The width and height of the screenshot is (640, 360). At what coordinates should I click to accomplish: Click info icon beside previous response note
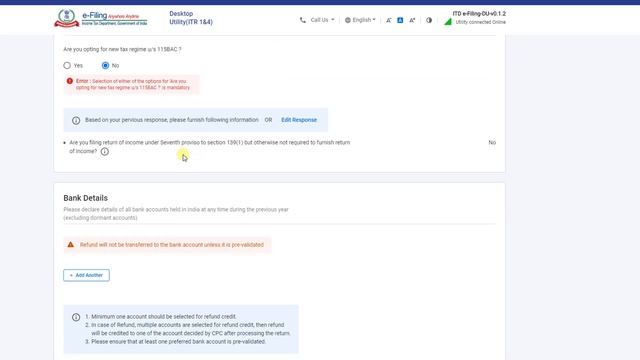[x=76, y=120]
